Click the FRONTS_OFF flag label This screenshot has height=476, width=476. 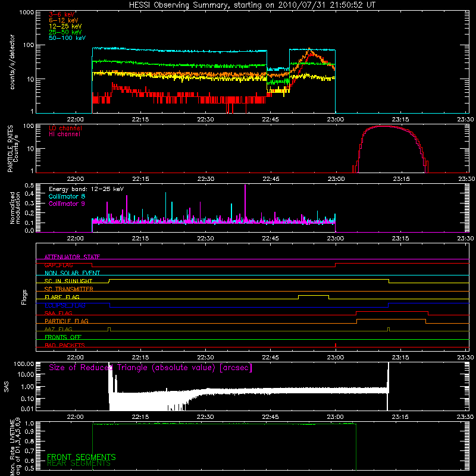tap(63, 337)
